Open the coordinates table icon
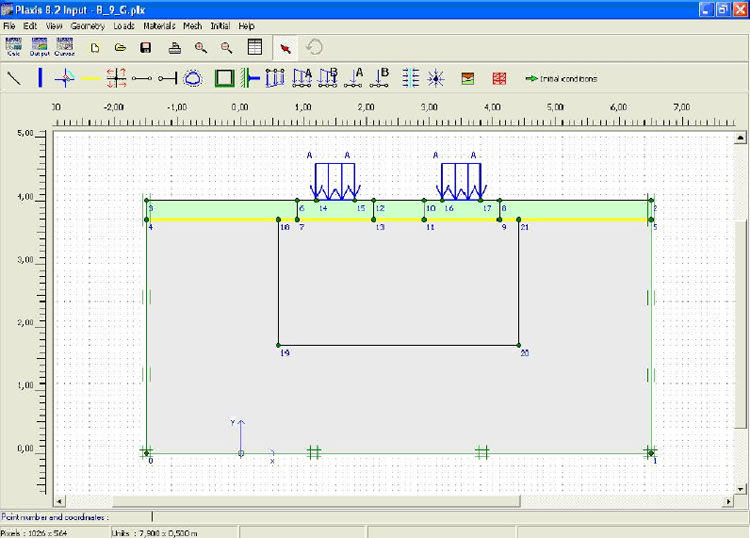The image size is (750, 538). pyautogui.click(x=255, y=47)
